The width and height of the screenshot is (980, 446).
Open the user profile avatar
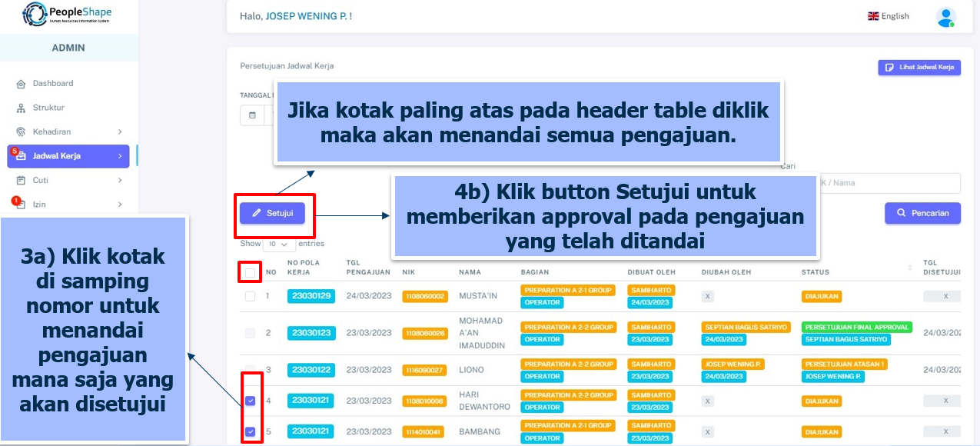[x=945, y=17]
